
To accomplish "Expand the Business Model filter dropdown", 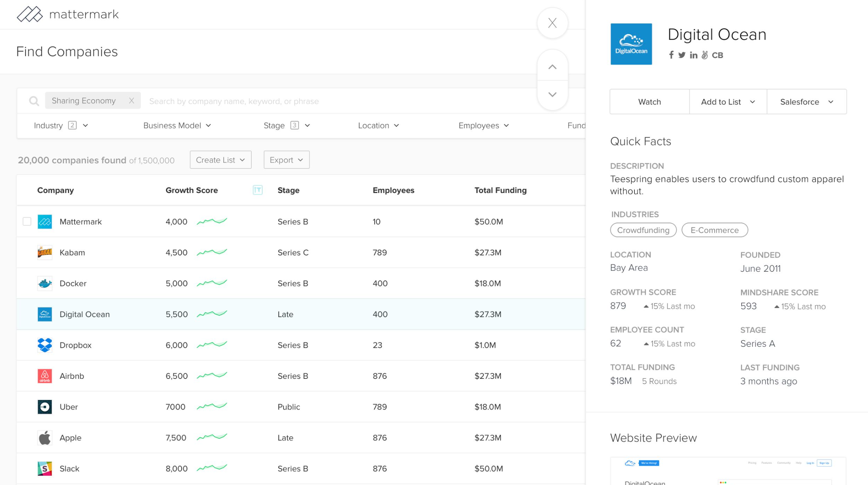I will point(177,126).
